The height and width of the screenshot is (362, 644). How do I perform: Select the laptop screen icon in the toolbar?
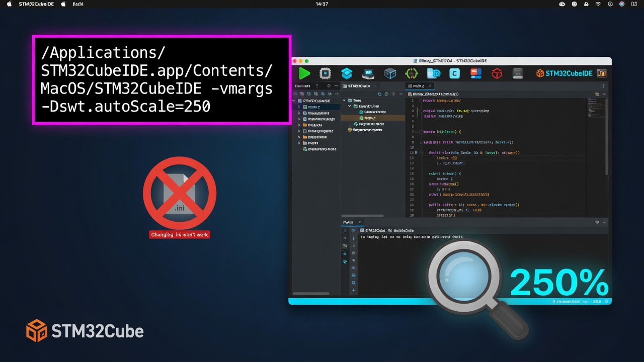tap(368, 73)
